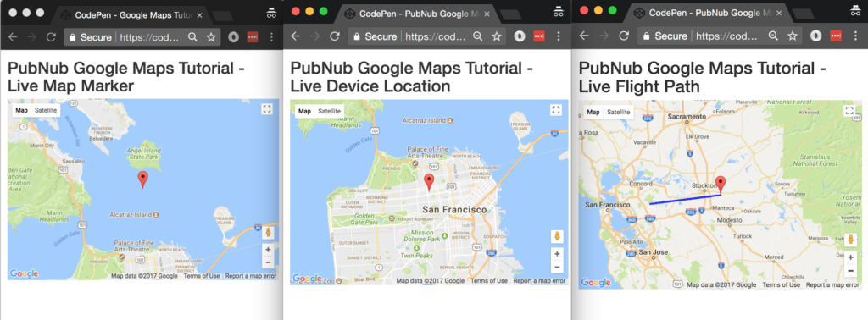Report a map error on Live Map Marker map
The image size is (868, 320).
tap(250, 276)
